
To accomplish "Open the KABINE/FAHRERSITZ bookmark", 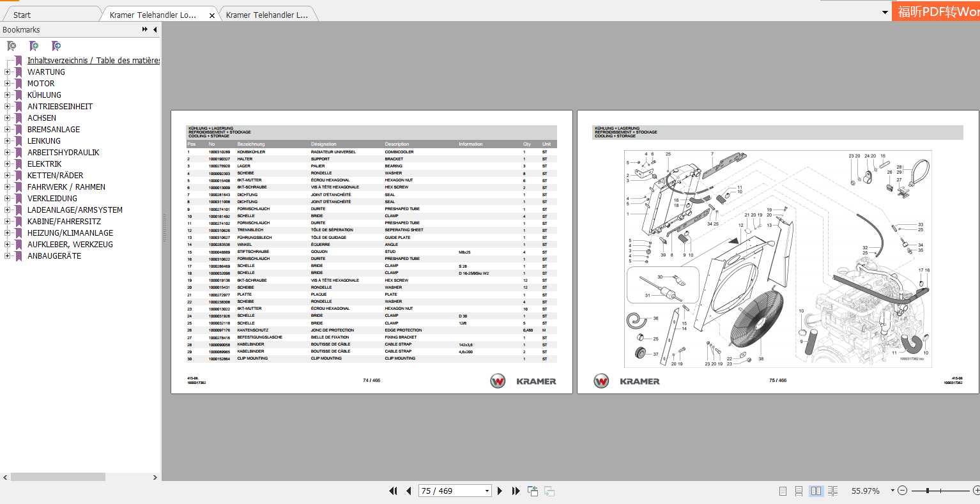I will pyautogui.click(x=64, y=222).
